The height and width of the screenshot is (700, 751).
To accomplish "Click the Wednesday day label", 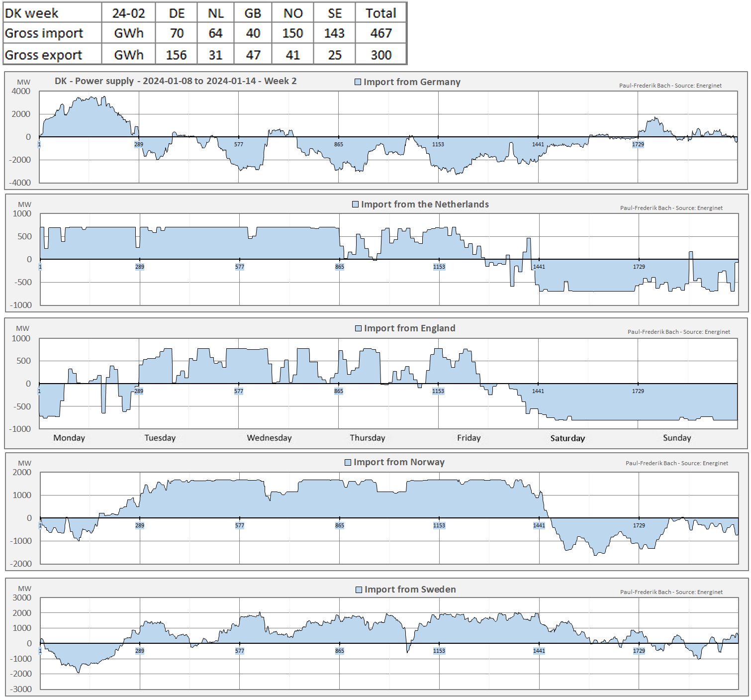I will 269,438.
